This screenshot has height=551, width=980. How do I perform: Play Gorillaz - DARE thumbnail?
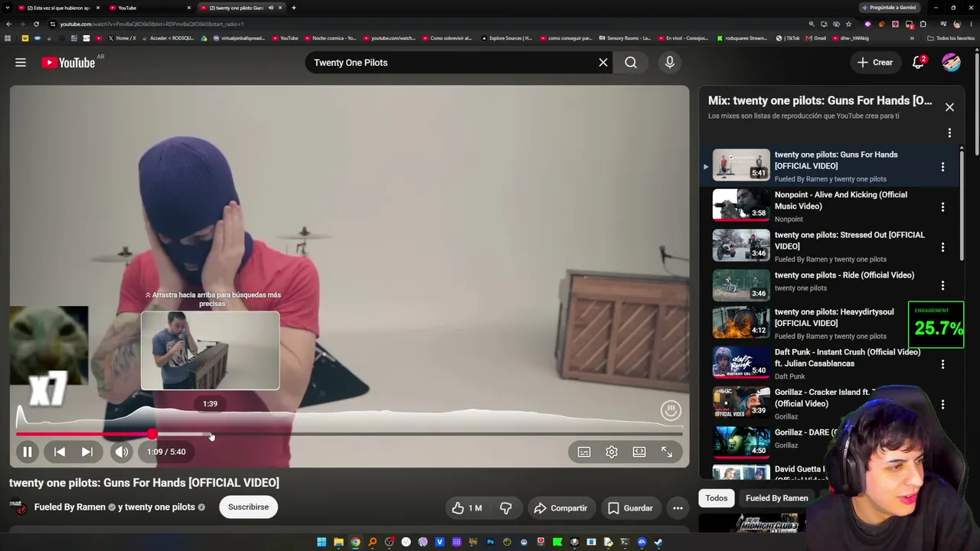[x=741, y=442]
